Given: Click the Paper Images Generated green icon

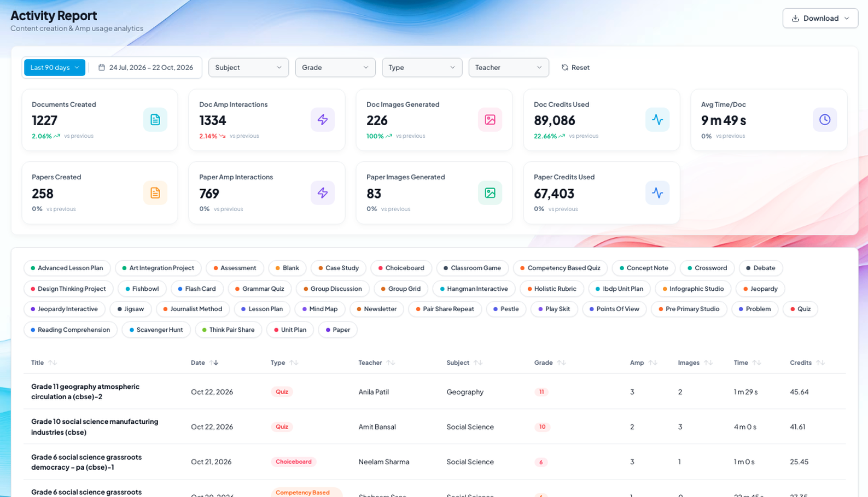Looking at the screenshot, I should [x=490, y=193].
